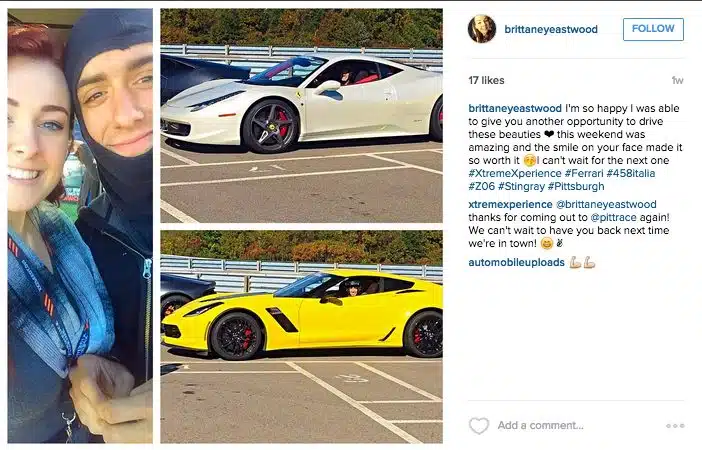
Task: Click the heart like icon
Action: [x=479, y=425]
